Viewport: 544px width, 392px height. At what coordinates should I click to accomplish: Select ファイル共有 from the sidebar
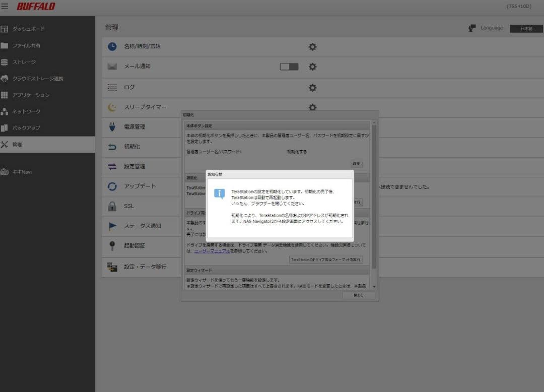tap(26, 46)
